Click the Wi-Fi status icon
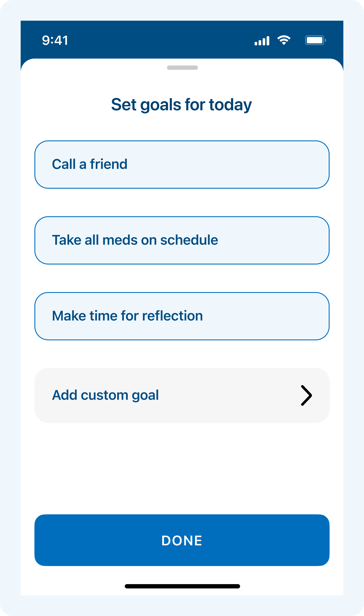 [284, 40]
